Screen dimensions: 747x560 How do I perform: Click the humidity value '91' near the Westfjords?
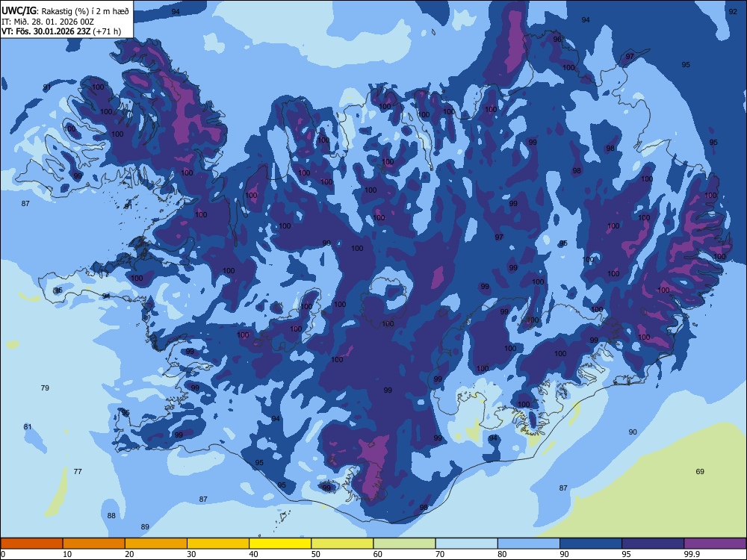click(46, 87)
